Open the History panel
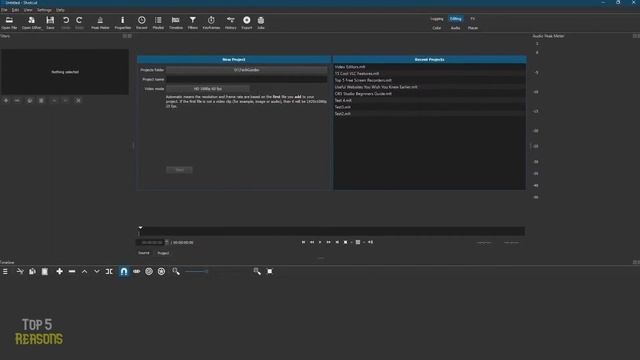640x360 pixels. coord(231,23)
